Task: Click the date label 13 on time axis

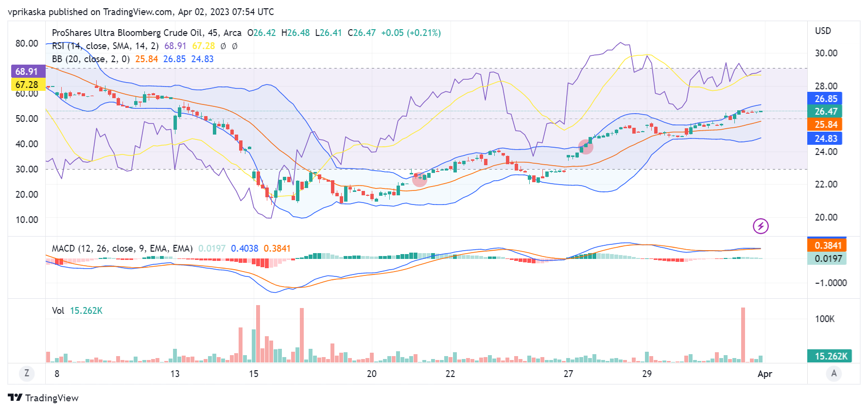Action: [x=175, y=374]
